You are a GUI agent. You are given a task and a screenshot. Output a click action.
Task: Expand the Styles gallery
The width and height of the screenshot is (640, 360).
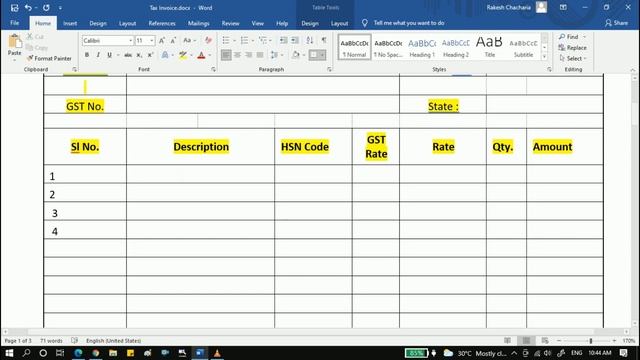coord(544,58)
